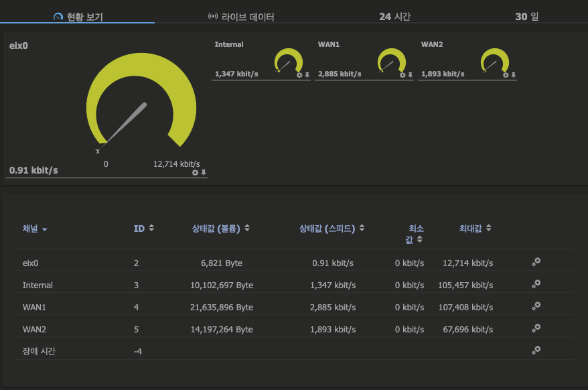The image size is (588, 390).
Task: Click the gauge icon in 현황 보기 tab
Action: coord(58,17)
